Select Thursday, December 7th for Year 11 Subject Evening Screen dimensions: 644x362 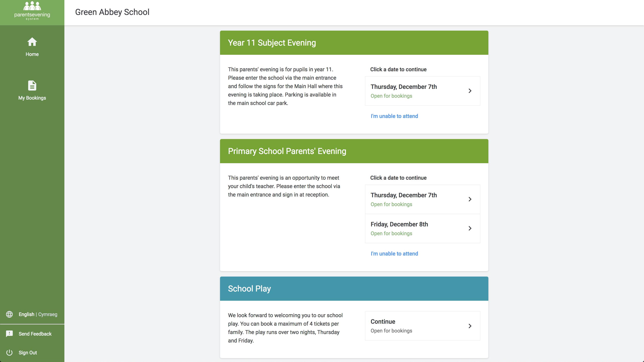(x=422, y=91)
